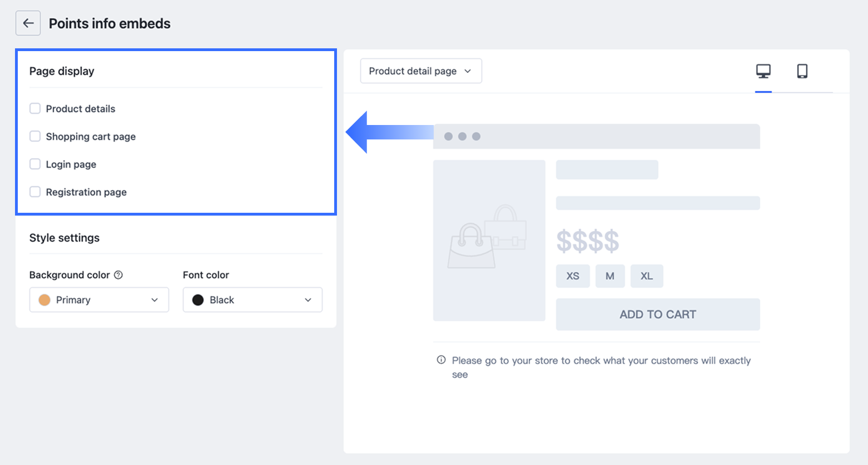Switch to mobile preview
The height and width of the screenshot is (465, 868).
pos(802,71)
